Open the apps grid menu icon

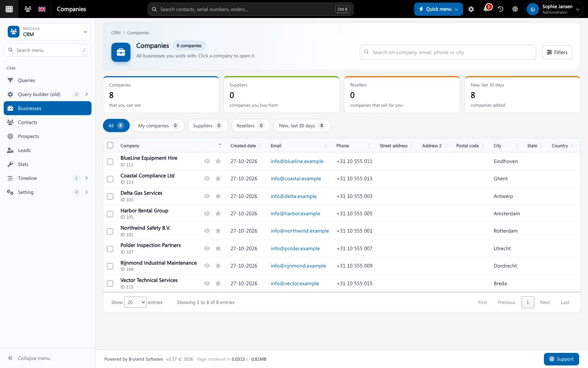click(x=9, y=9)
